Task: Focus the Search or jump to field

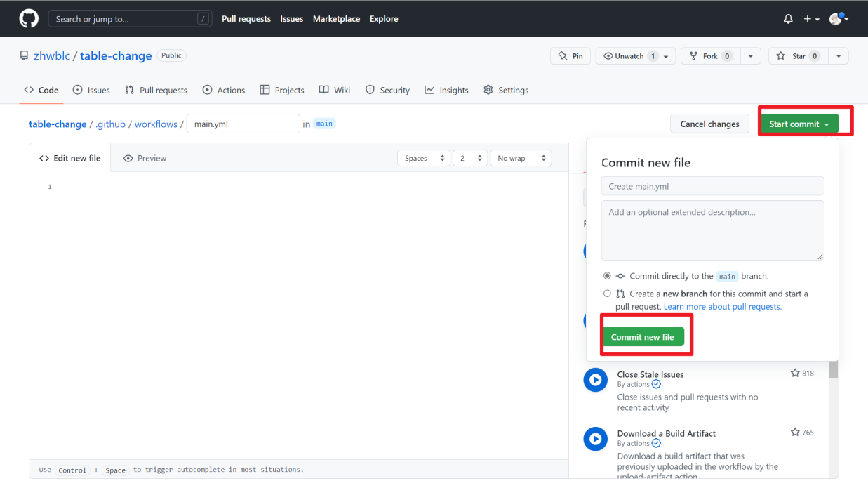Action: pyautogui.click(x=130, y=19)
